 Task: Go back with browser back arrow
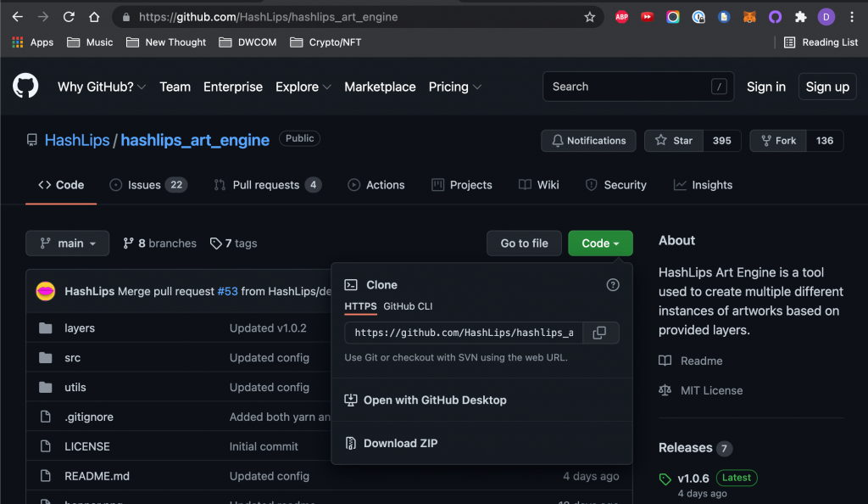17,17
